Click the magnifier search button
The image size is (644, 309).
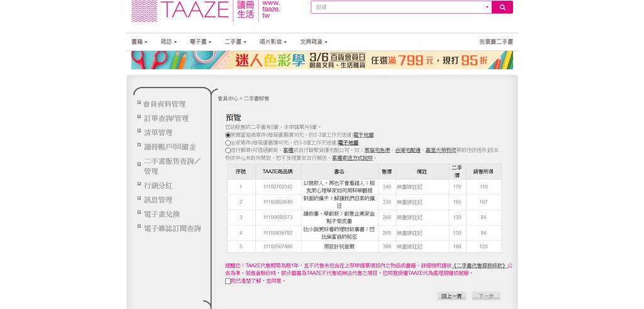click(502, 7)
